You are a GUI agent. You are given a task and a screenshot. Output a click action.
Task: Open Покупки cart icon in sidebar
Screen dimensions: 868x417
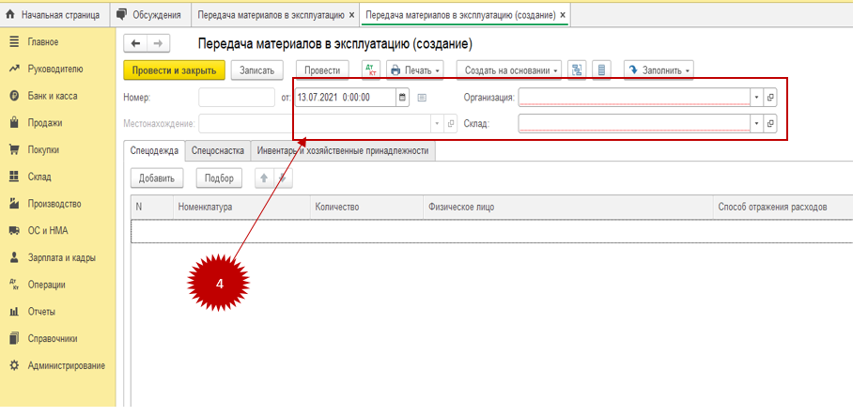[x=14, y=151]
